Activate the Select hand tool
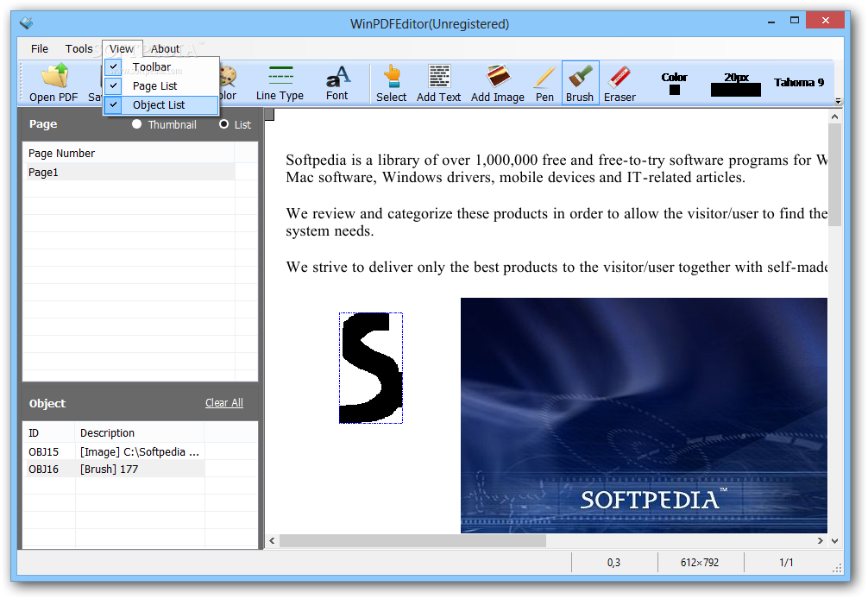This screenshot has width=868, height=599. (392, 83)
